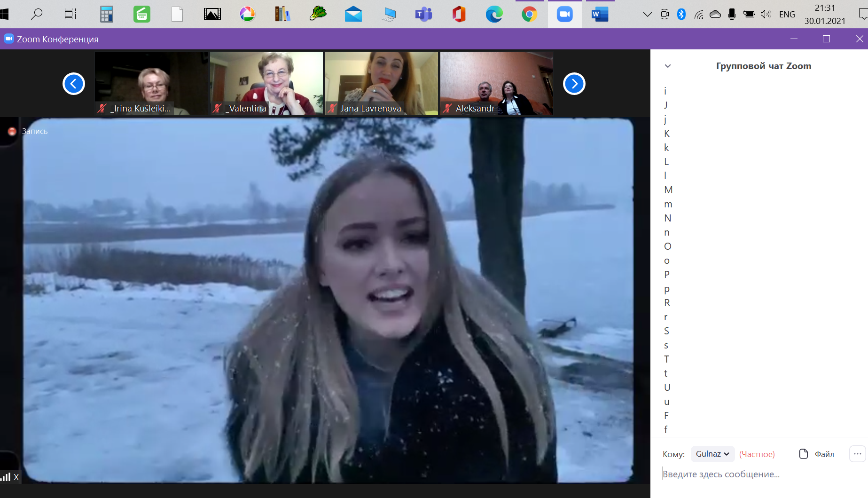Click the file attachment icon in chat

point(803,454)
